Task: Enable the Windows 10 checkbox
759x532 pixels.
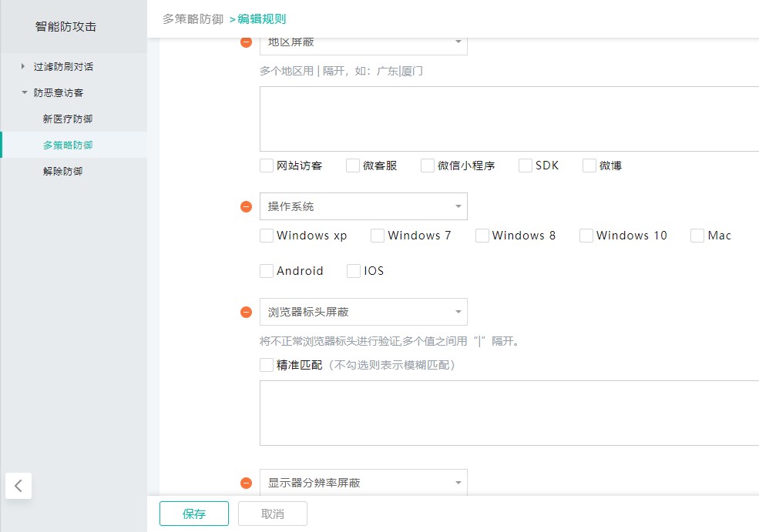Action: click(586, 236)
